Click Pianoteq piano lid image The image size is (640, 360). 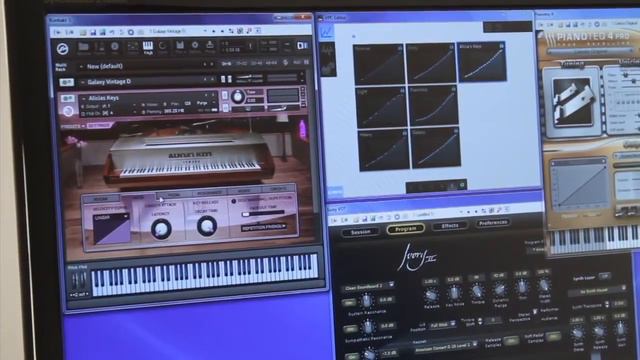point(572,102)
